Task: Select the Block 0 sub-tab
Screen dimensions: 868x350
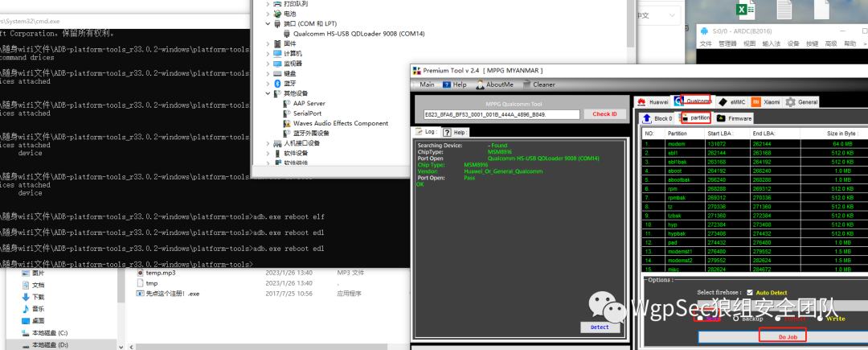Action: tap(657, 118)
